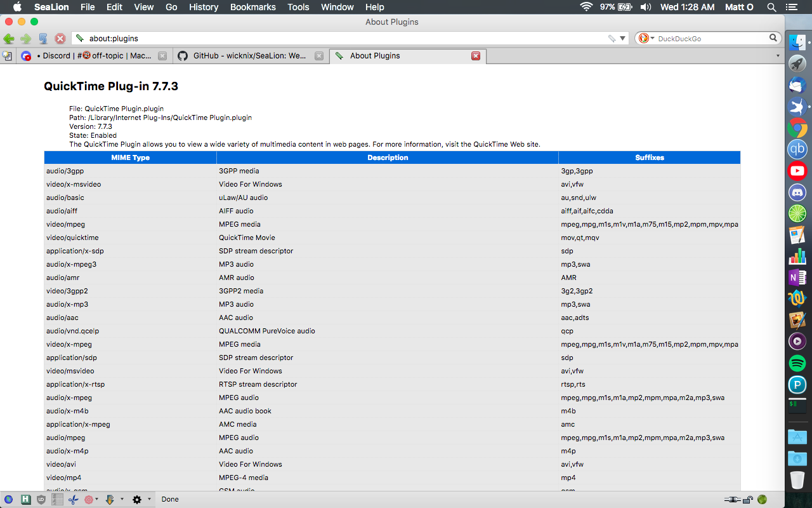Open a new tab using the new-tab icon
This screenshot has height=508, width=812.
7,56
